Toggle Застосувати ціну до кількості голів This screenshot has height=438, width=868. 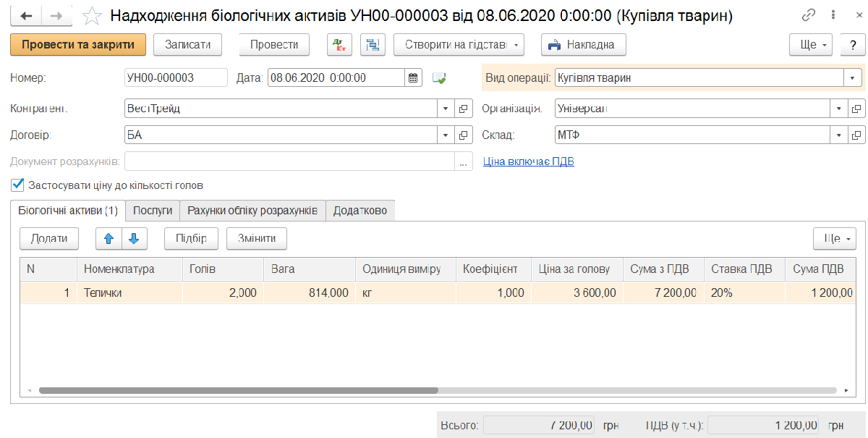point(18,185)
